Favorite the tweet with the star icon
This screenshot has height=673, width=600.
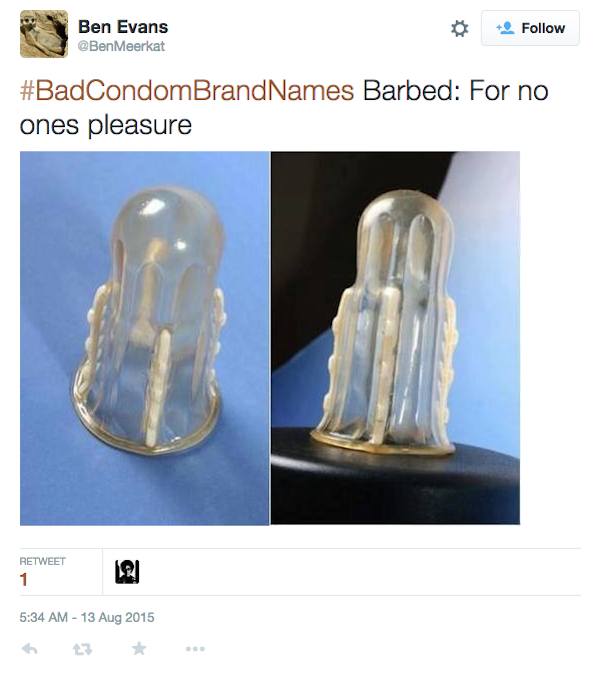click(x=139, y=648)
